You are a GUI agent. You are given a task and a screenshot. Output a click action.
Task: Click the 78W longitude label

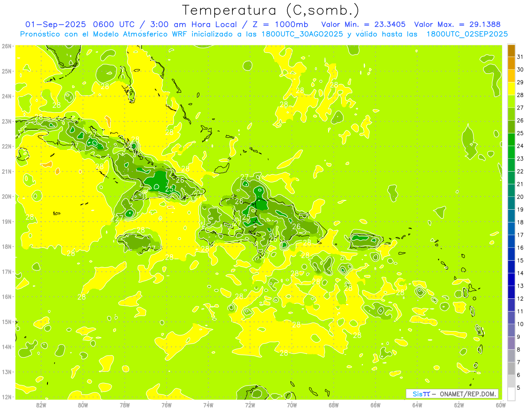[125, 405]
